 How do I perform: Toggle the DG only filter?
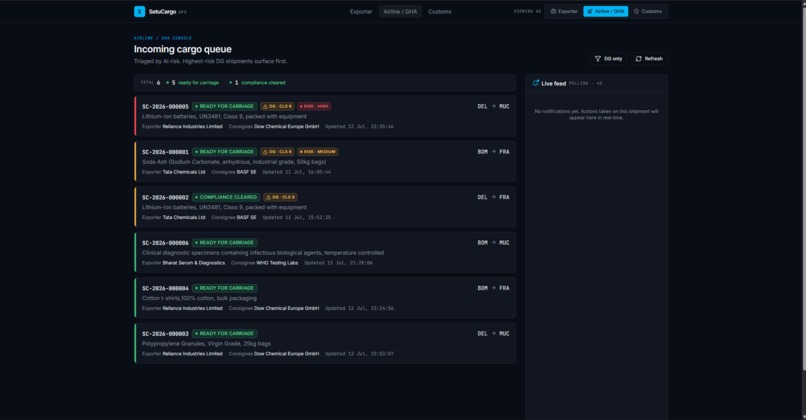[x=609, y=59]
